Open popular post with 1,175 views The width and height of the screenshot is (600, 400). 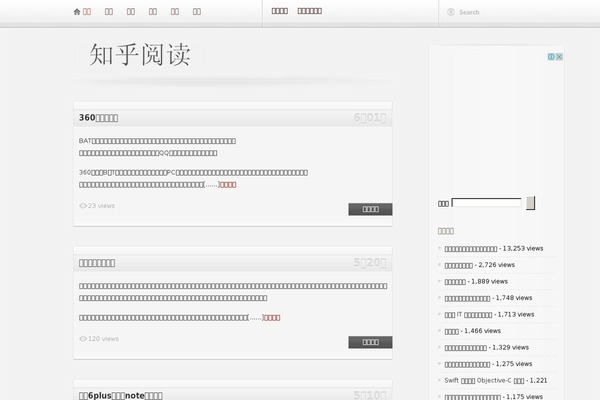pyautogui.click(x=473, y=397)
